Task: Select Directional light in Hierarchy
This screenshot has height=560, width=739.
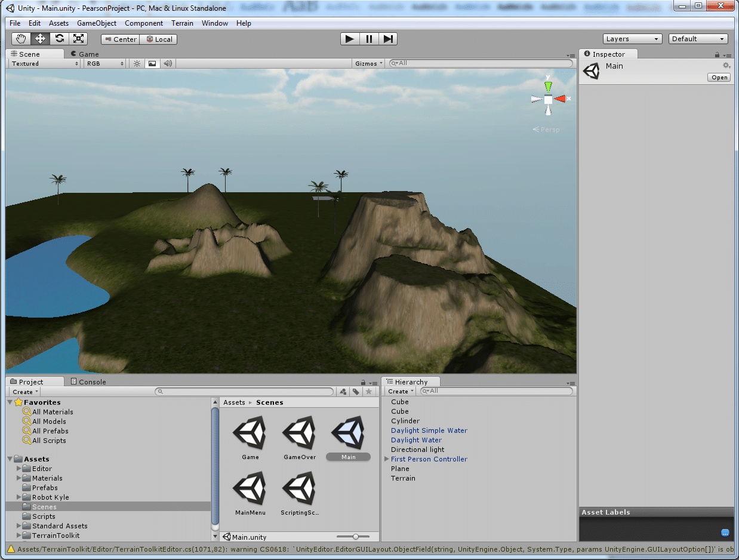Action: (x=418, y=450)
